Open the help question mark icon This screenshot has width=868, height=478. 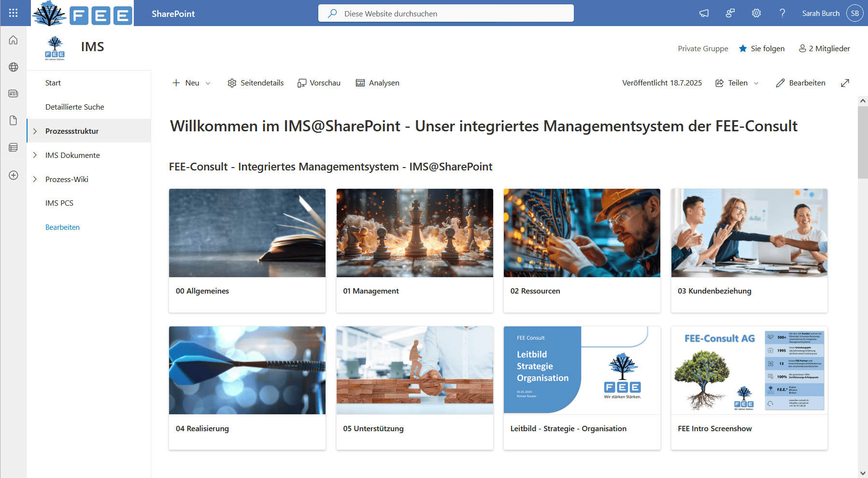pos(782,14)
